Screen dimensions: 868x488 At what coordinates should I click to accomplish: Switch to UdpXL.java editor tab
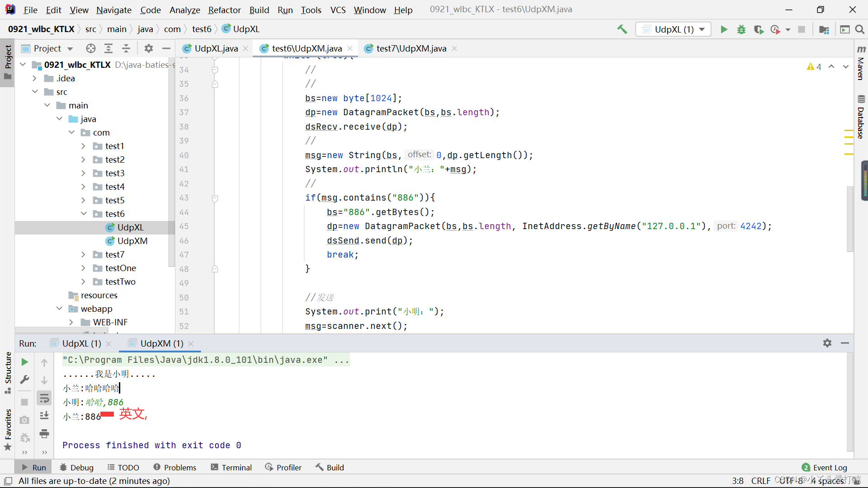click(216, 48)
